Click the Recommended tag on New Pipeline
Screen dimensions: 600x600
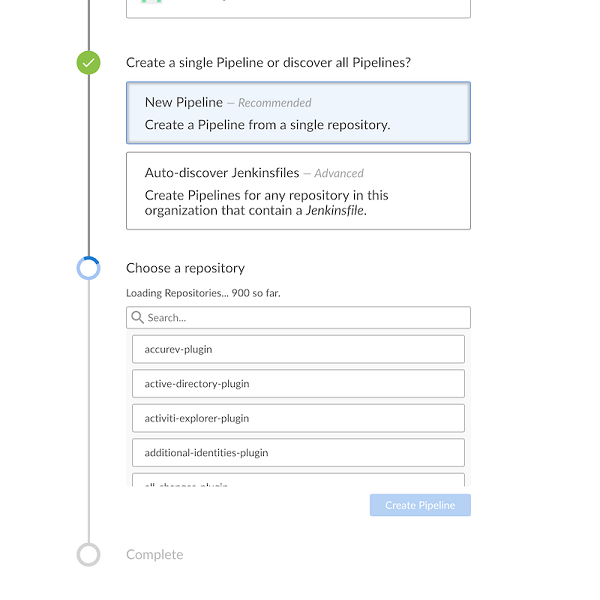(x=274, y=103)
